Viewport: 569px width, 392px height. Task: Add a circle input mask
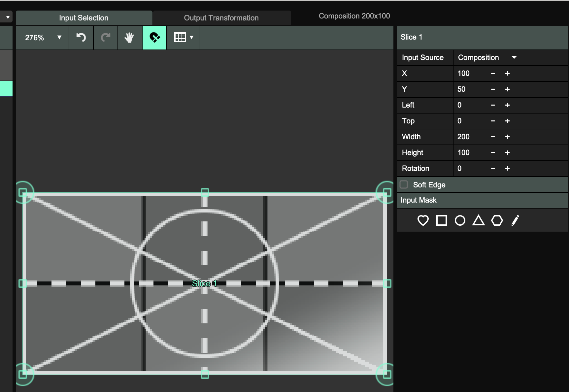click(460, 220)
